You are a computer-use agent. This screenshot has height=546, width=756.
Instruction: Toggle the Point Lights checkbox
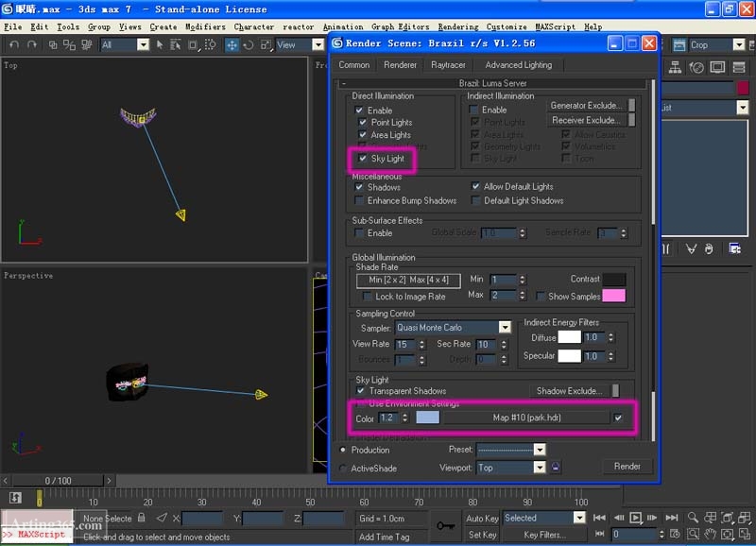pyautogui.click(x=363, y=123)
